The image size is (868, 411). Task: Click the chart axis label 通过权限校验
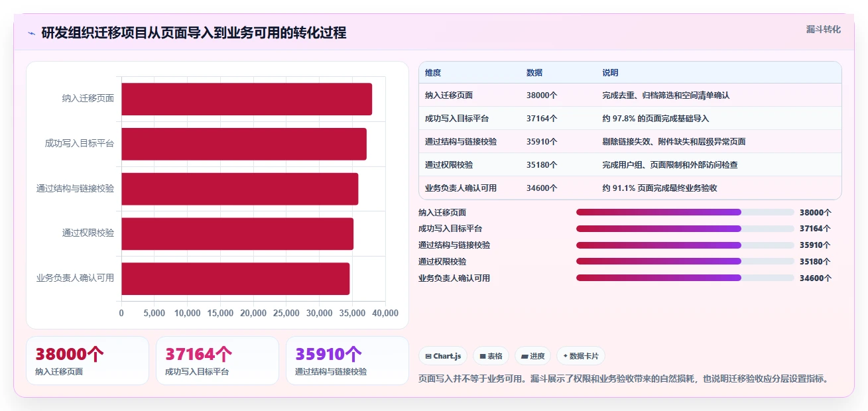[x=88, y=233]
